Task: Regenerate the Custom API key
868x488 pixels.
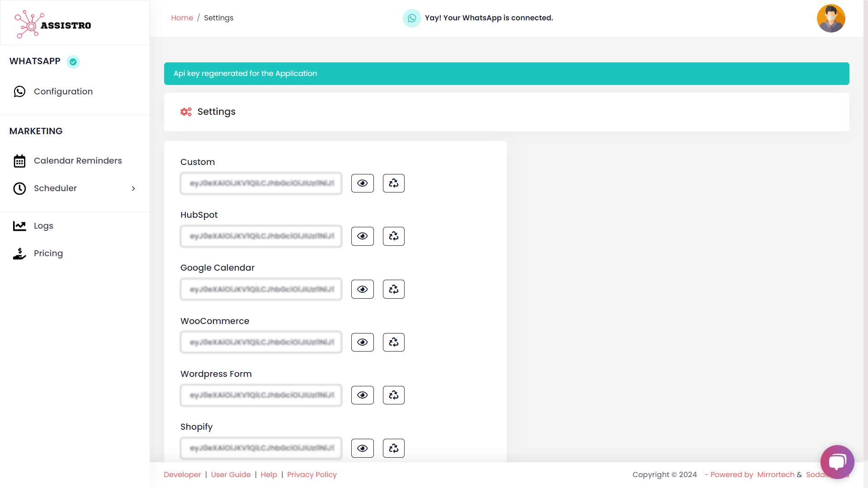Action: [x=393, y=183]
